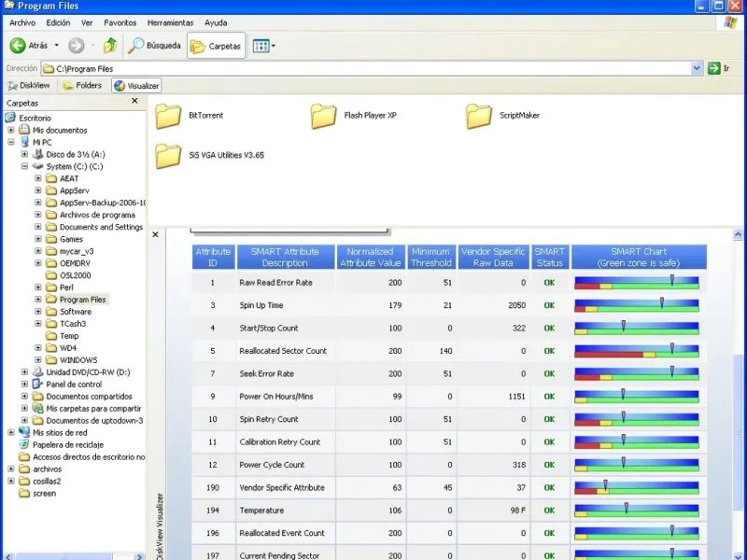Click the Folders button in DiskView toolbar
Viewport: 747px width, 560px height.
(x=82, y=86)
